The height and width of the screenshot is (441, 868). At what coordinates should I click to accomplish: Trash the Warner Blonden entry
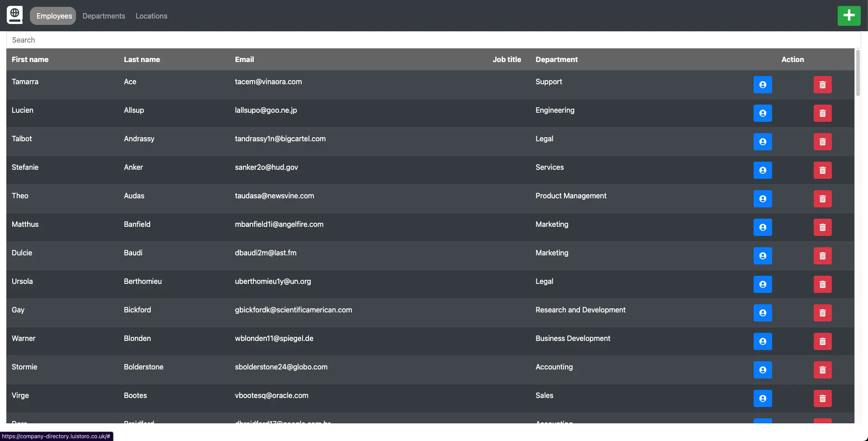click(822, 341)
